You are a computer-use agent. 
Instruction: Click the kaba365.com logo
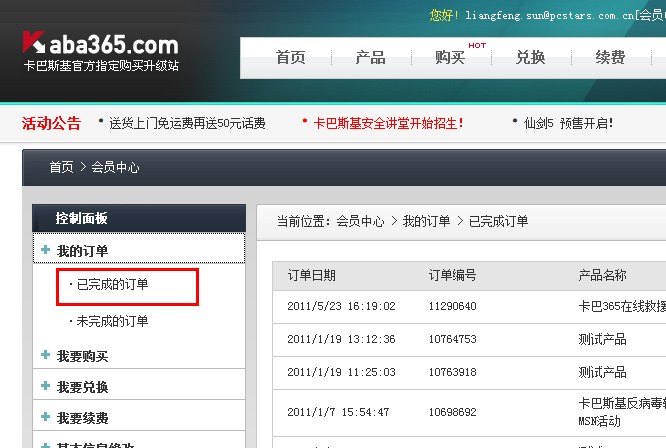tap(100, 45)
